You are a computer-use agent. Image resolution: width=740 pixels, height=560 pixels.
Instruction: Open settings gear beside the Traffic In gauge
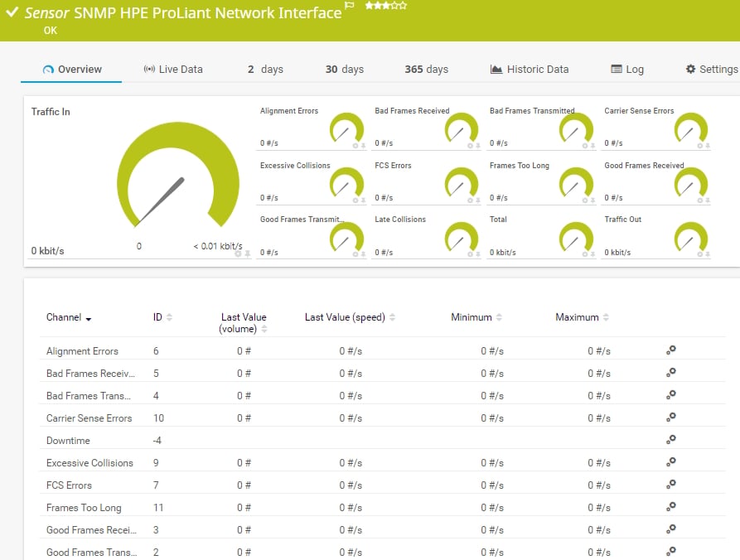238,255
